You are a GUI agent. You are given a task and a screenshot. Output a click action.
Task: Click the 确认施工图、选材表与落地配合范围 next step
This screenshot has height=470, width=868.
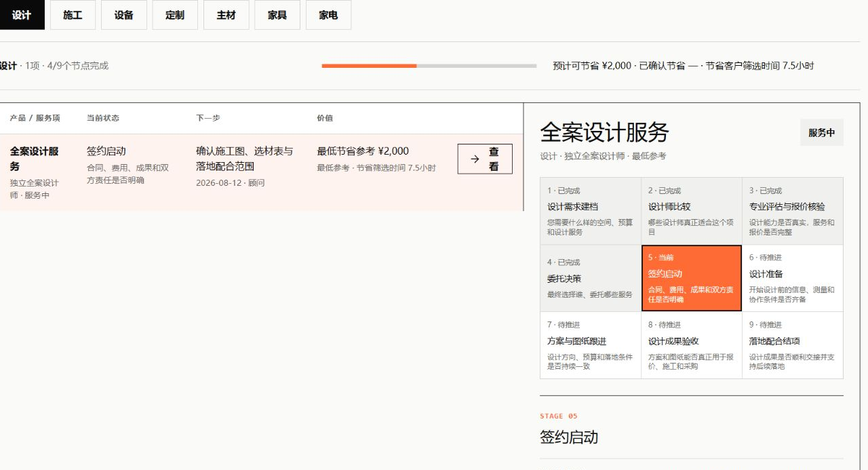(x=245, y=159)
